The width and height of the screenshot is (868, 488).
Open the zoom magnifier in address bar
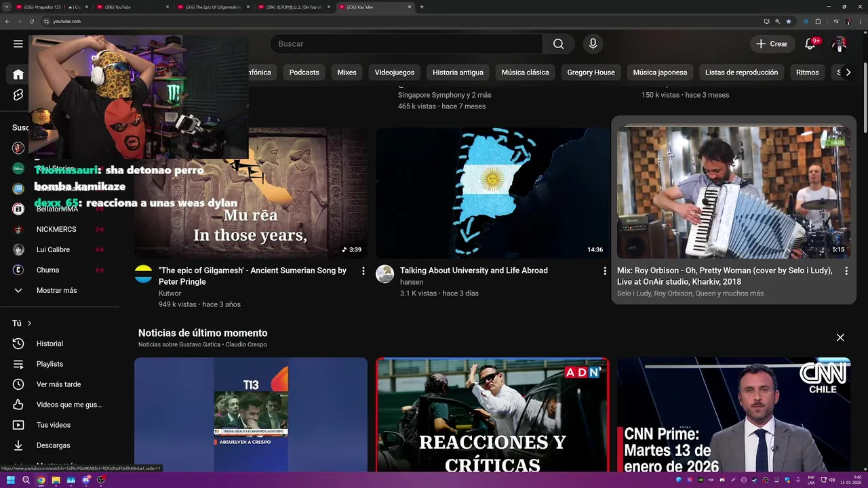[x=777, y=21]
